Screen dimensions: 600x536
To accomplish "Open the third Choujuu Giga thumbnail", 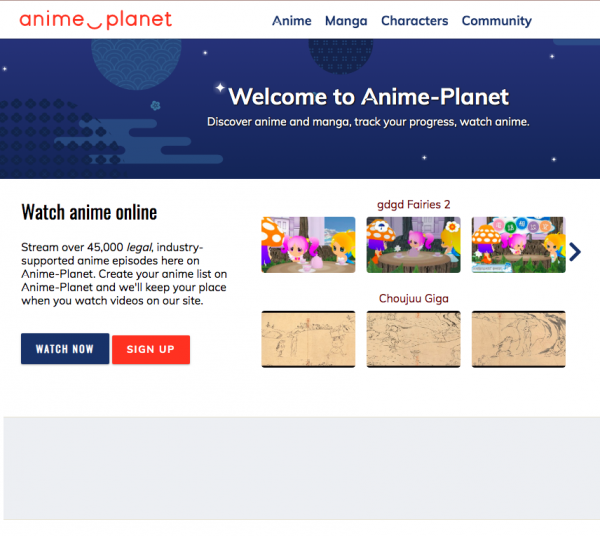I will tap(518, 339).
